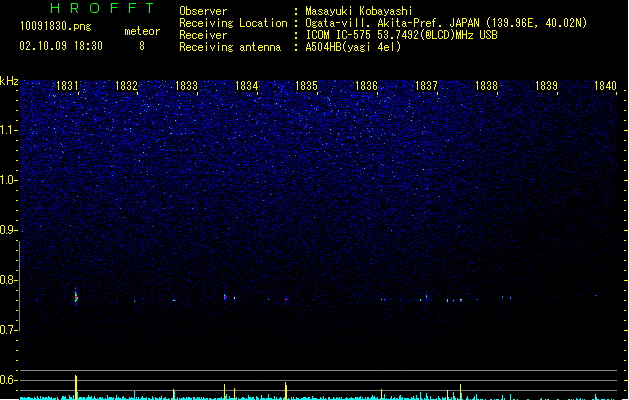Click the red meteor echo near 1835
Image resolution: width=629 pixels, height=400 pixels.
click(286, 299)
